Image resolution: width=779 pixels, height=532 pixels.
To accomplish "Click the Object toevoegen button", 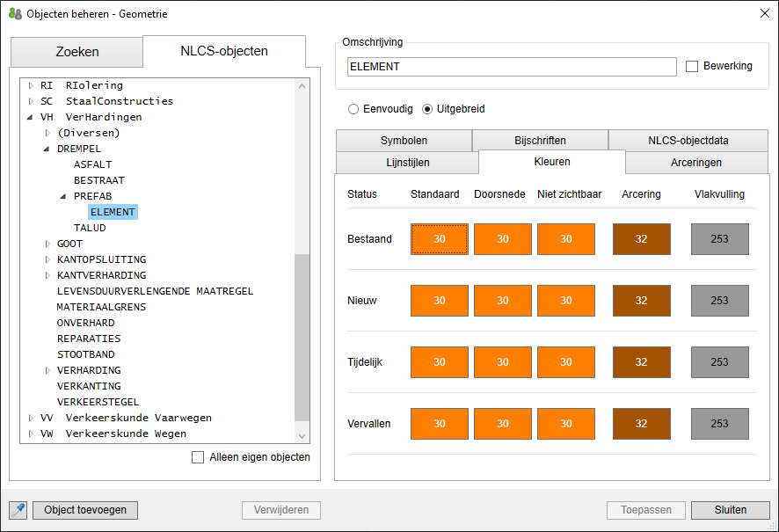I will pos(85,510).
